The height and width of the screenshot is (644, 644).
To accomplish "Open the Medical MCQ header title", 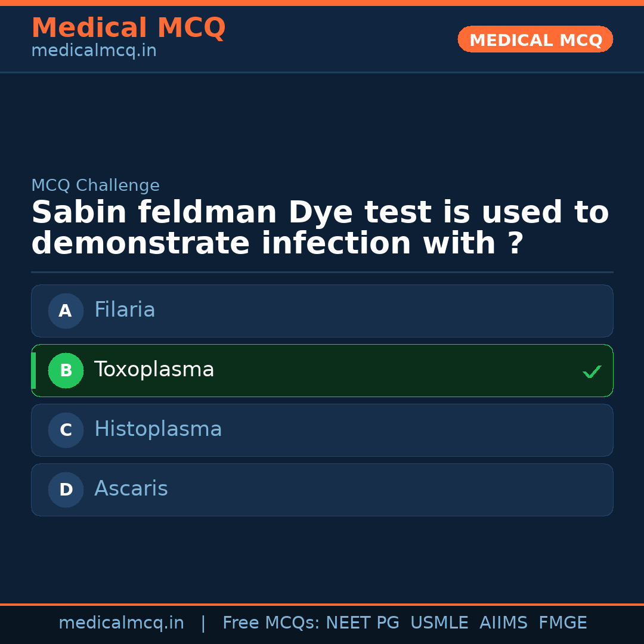I will [128, 28].
